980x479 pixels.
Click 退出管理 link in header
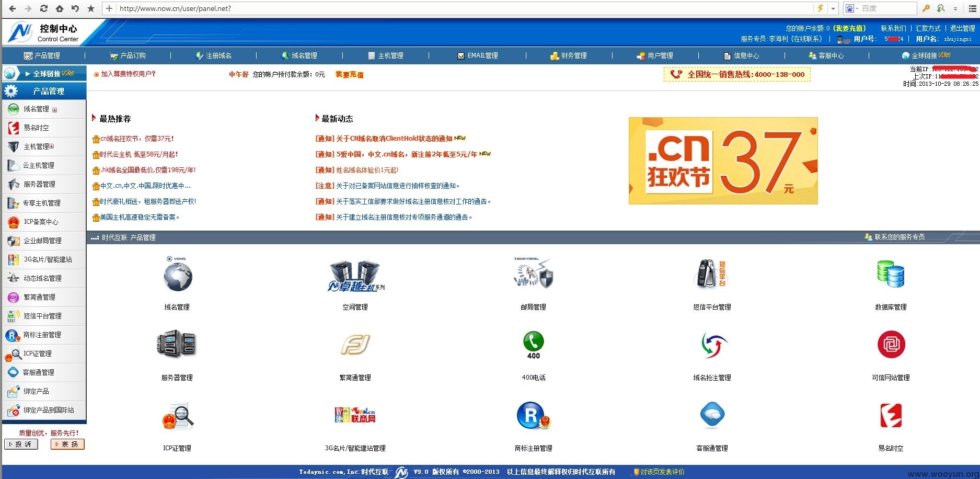click(963, 28)
